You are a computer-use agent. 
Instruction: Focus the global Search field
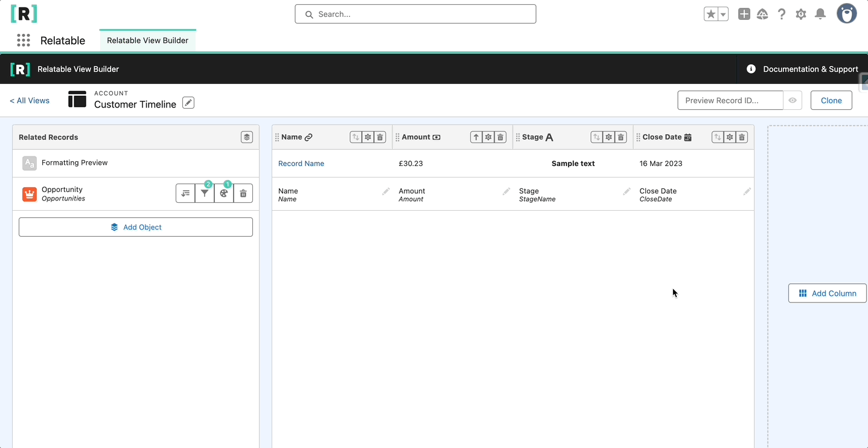(x=415, y=14)
